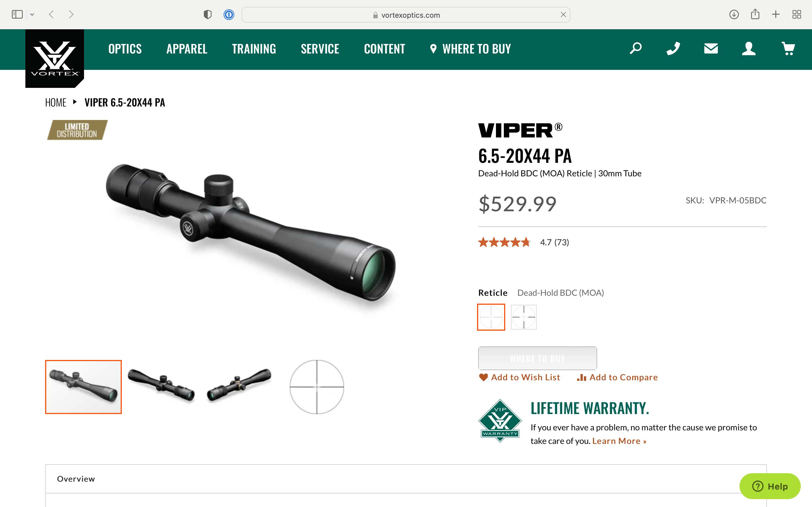Open the site search magnifier icon
Image resolution: width=812 pixels, height=507 pixels.
coord(636,49)
